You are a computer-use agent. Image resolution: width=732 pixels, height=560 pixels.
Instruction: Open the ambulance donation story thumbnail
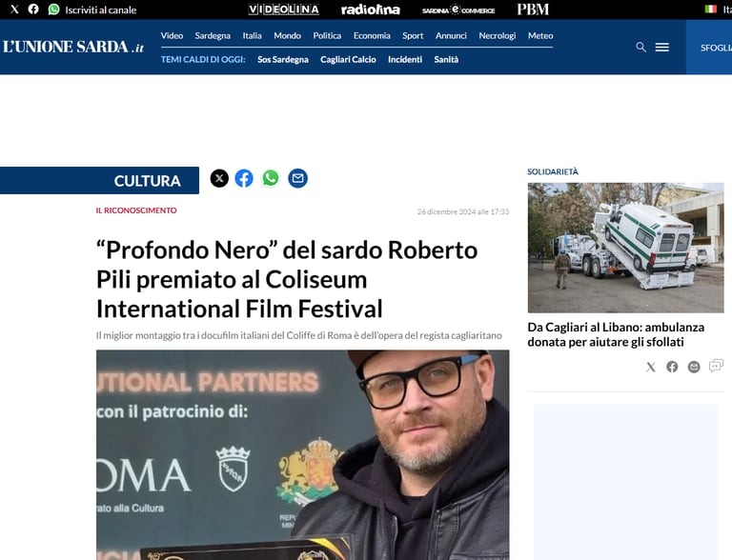pos(625,248)
